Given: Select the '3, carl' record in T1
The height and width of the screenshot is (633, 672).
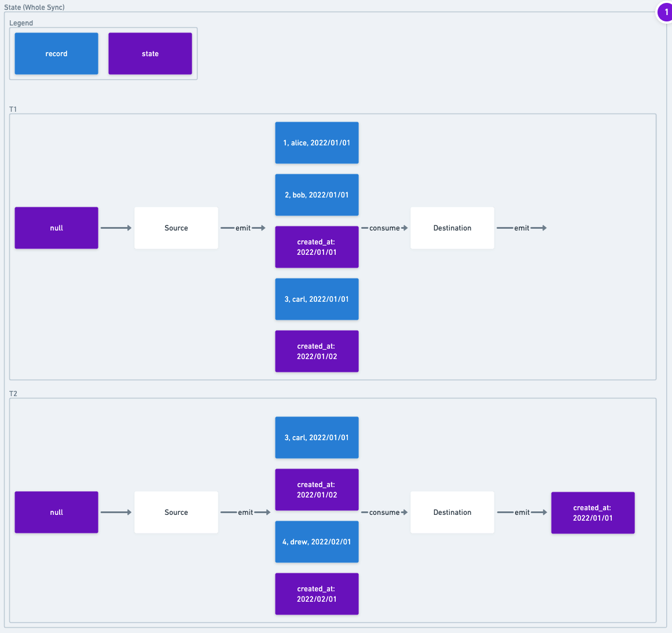Looking at the screenshot, I should click(x=317, y=299).
